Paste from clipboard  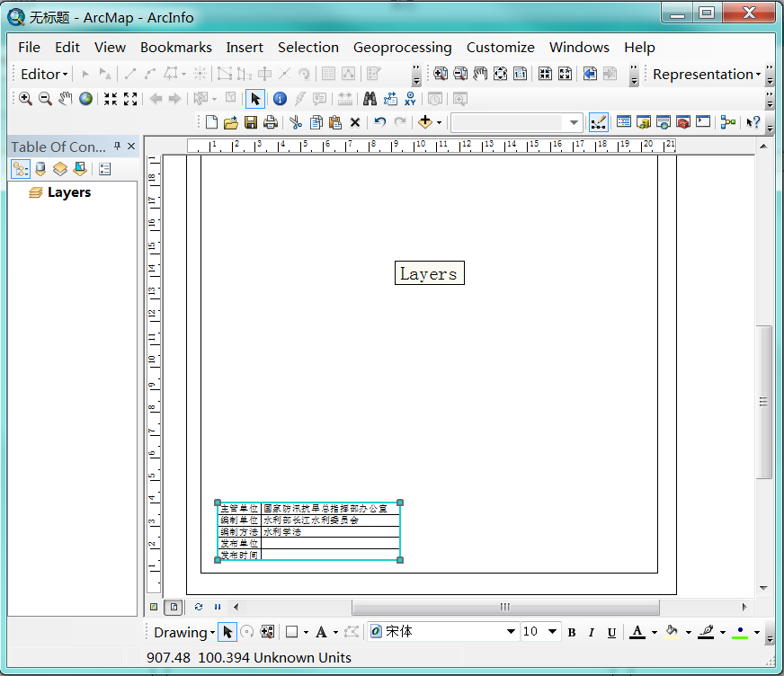point(335,122)
